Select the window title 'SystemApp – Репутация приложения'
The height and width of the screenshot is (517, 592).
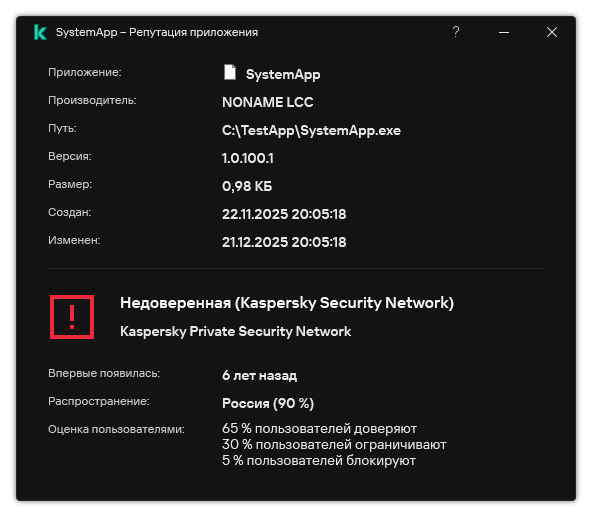click(157, 32)
